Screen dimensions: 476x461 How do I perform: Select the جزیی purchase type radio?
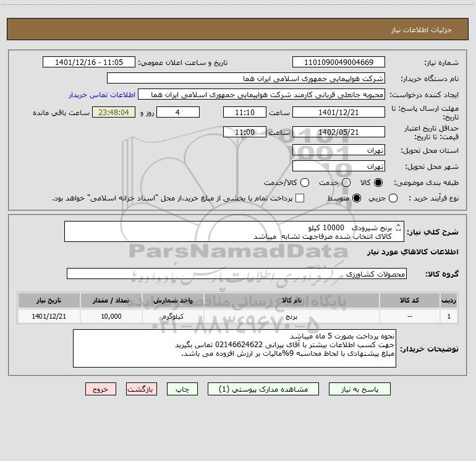coord(393,198)
